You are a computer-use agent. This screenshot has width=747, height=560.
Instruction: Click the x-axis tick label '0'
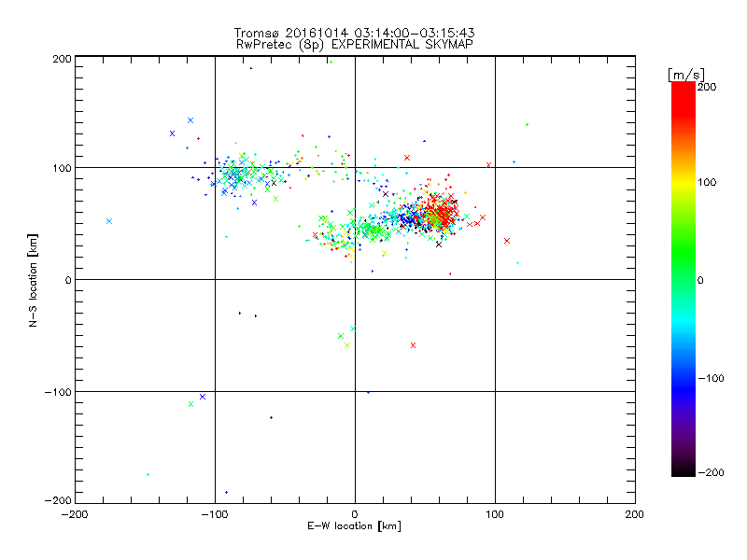[x=355, y=514]
